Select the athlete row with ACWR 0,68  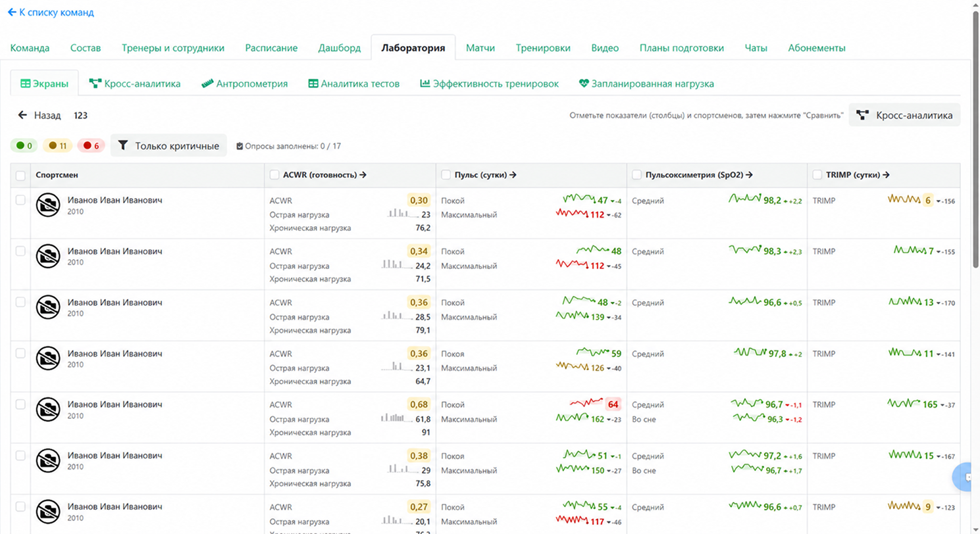[x=20, y=404]
